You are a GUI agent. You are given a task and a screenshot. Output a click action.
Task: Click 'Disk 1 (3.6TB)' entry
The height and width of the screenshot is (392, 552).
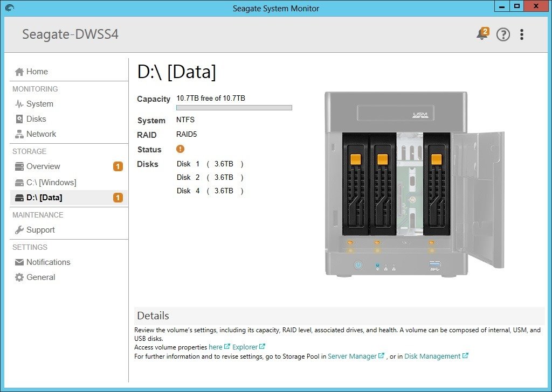coord(210,164)
